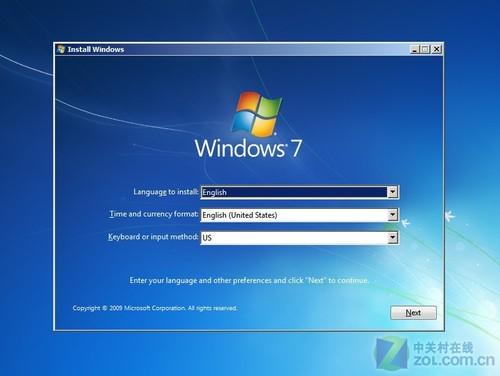Click the 'Enter your language and other preferences' instruction
The image size is (500, 376).
[x=249, y=280]
